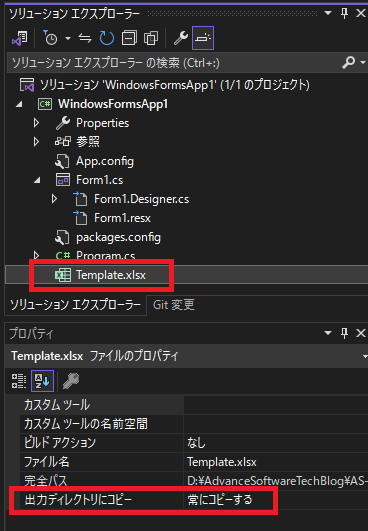Click the ビルド アクション value なし
Image resolution: width=368 pixels, height=531 pixels.
click(196, 443)
